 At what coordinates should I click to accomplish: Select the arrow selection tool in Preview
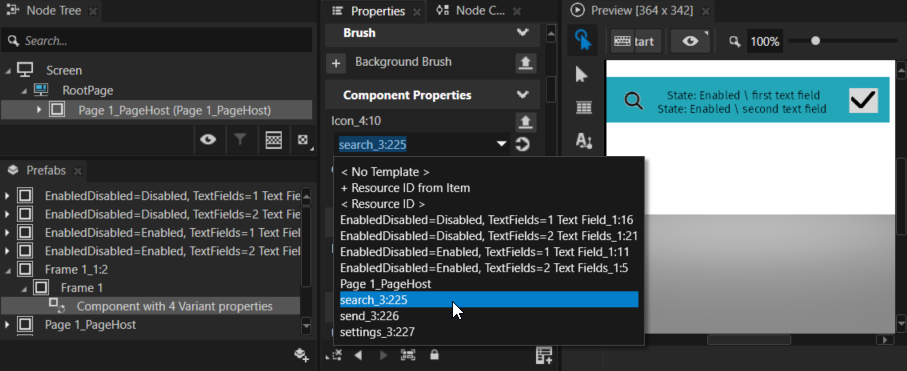582,75
